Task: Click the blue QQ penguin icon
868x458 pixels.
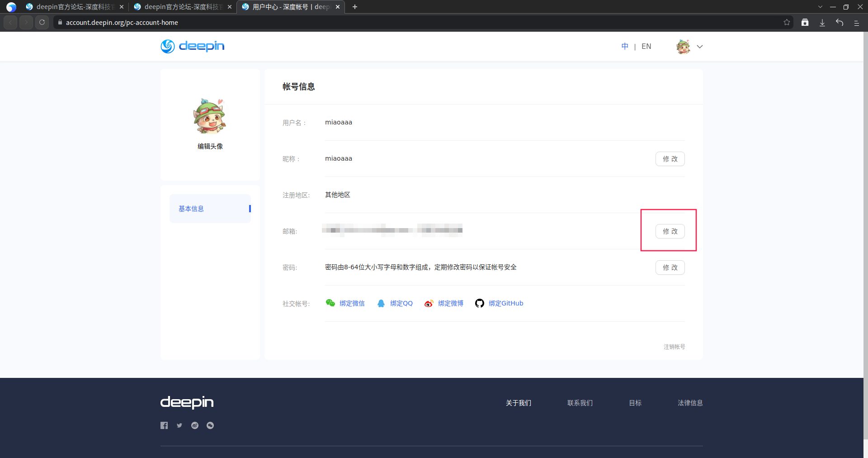Action: pos(381,303)
